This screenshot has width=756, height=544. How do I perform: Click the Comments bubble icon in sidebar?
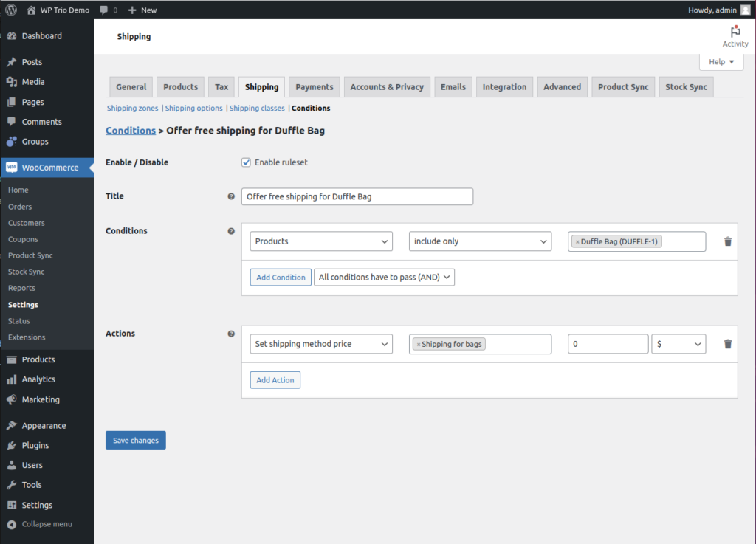[x=10, y=121]
